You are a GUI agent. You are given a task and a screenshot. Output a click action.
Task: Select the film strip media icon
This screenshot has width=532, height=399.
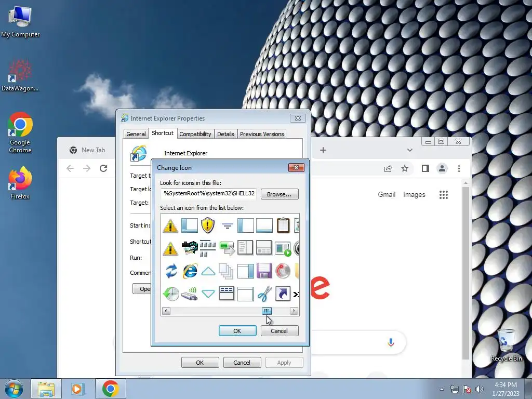click(x=190, y=248)
